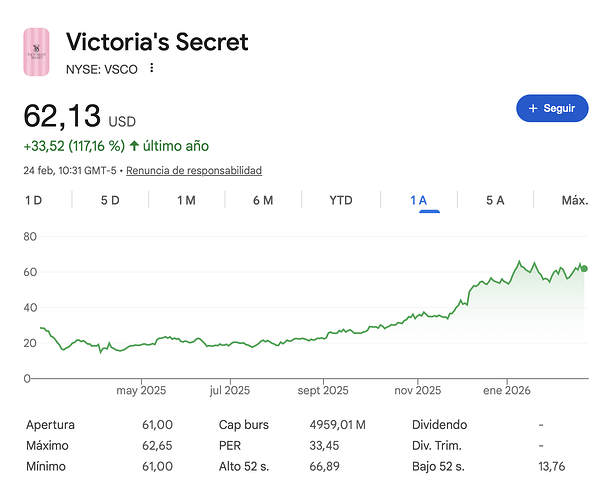Click the NYSE: VSCO ticker text
The image size is (605, 500).
pyautogui.click(x=101, y=68)
